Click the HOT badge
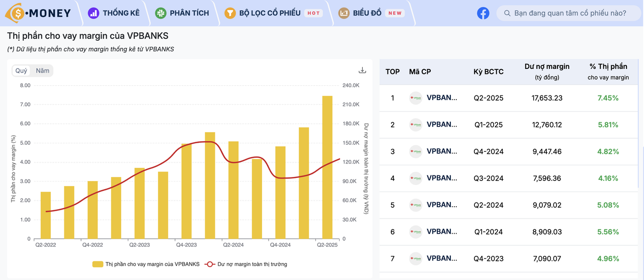 coord(313,13)
